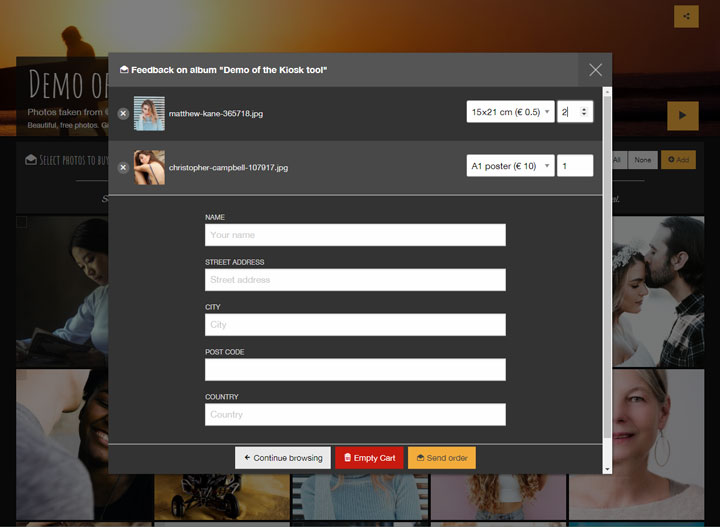Open the 15x21 cm print size dropdown

click(x=510, y=112)
